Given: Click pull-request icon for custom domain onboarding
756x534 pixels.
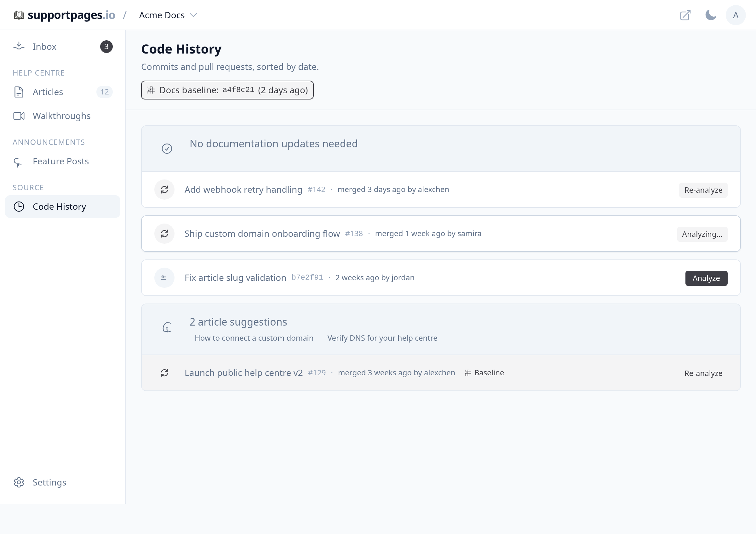Looking at the screenshot, I should [164, 234].
